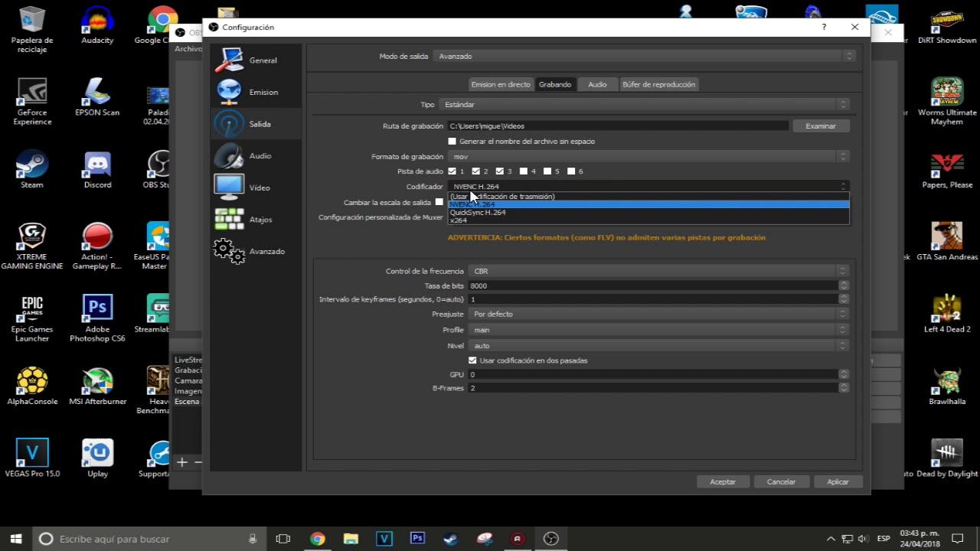The height and width of the screenshot is (551, 980).
Task: Switch to the Audio tab
Action: (596, 84)
